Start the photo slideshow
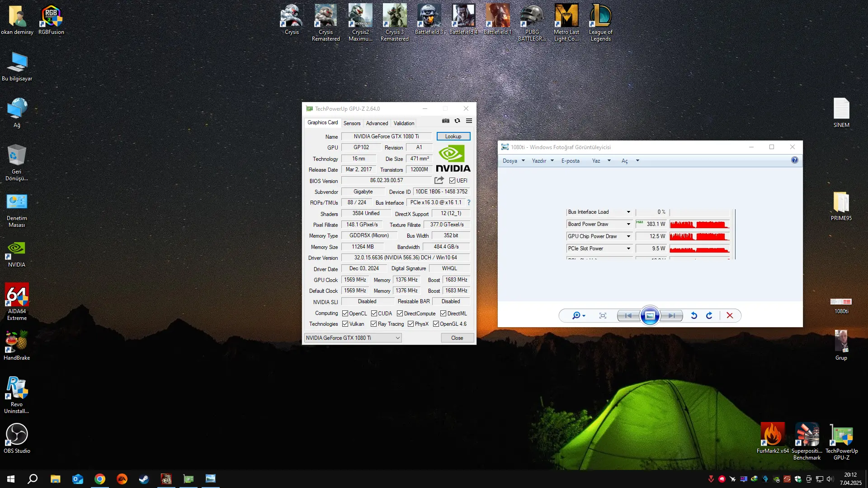Viewport: 868px width, 488px height. 650,315
